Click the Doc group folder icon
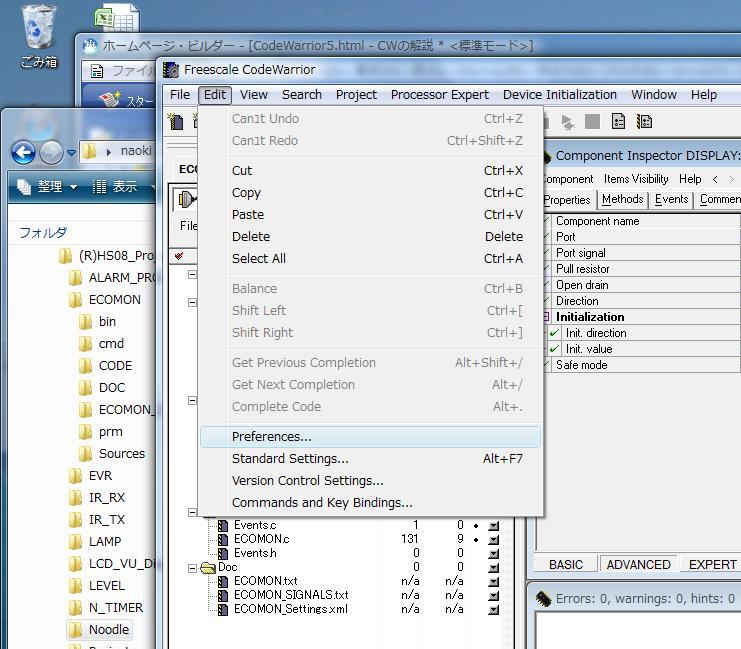 click(x=208, y=567)
